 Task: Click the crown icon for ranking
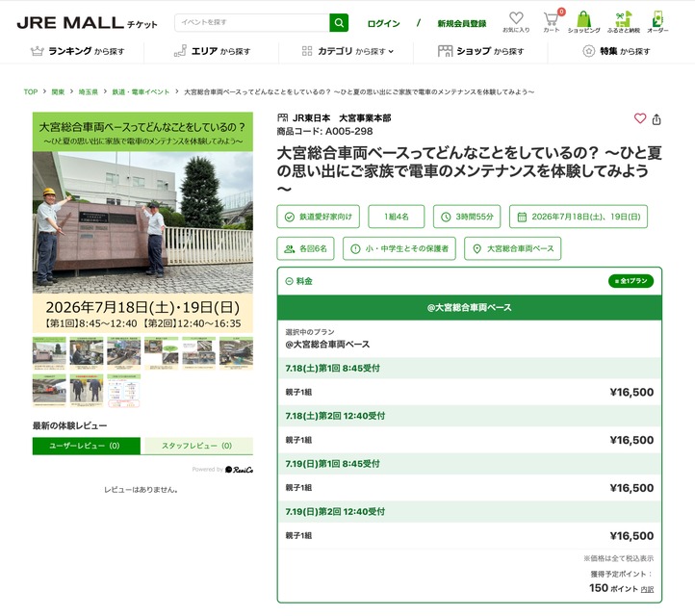(x=38, y=51)
